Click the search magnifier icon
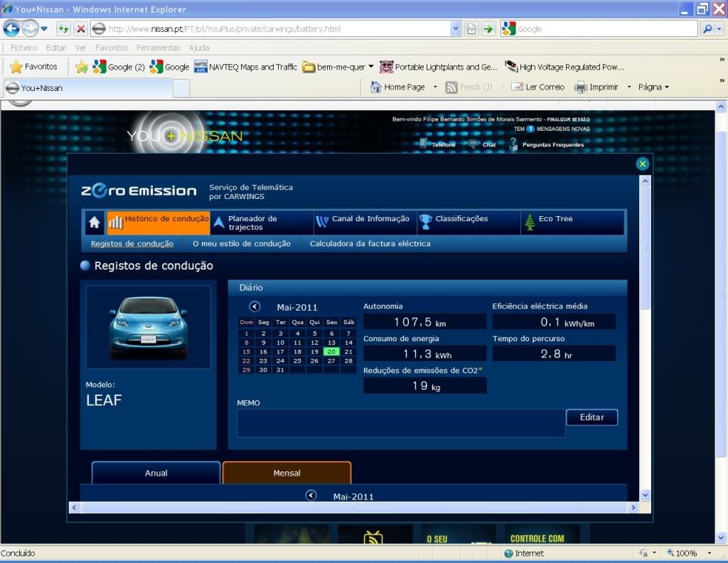Viewport: 728px width, 563px height. pyautogui.click(x=707, y=28)
